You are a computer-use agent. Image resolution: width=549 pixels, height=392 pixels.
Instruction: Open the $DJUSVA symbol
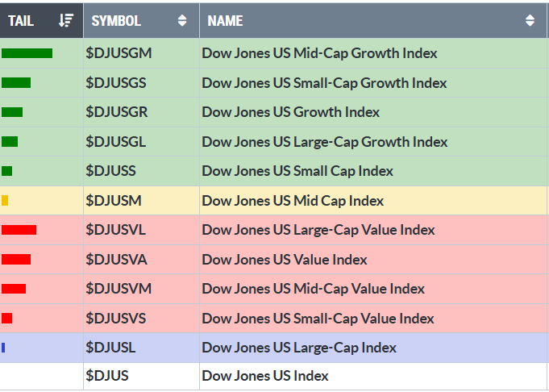tap(115, 260)
